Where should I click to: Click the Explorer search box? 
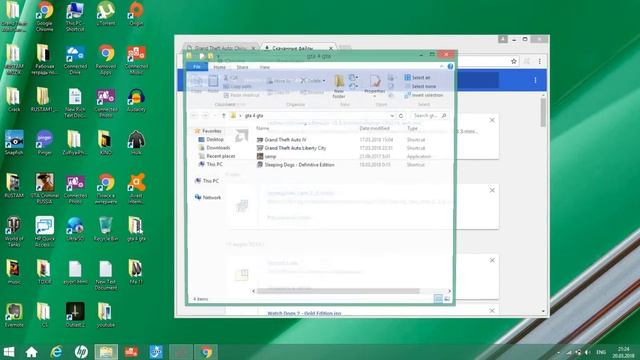point(430,116)
